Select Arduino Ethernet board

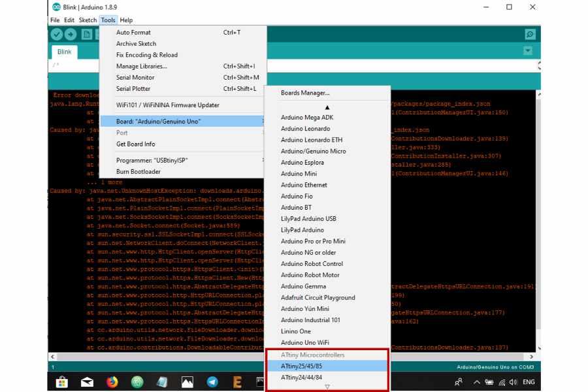(327, 185)
